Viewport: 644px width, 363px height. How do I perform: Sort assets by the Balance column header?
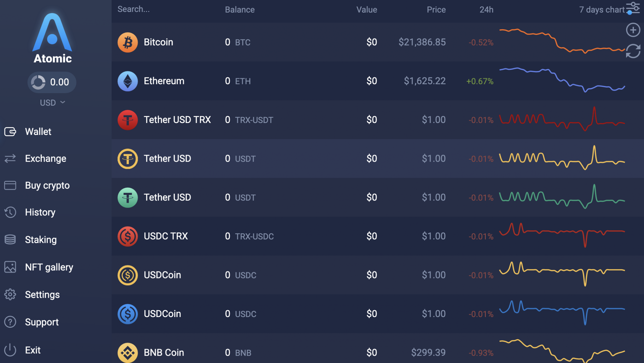tap(240, 9)
